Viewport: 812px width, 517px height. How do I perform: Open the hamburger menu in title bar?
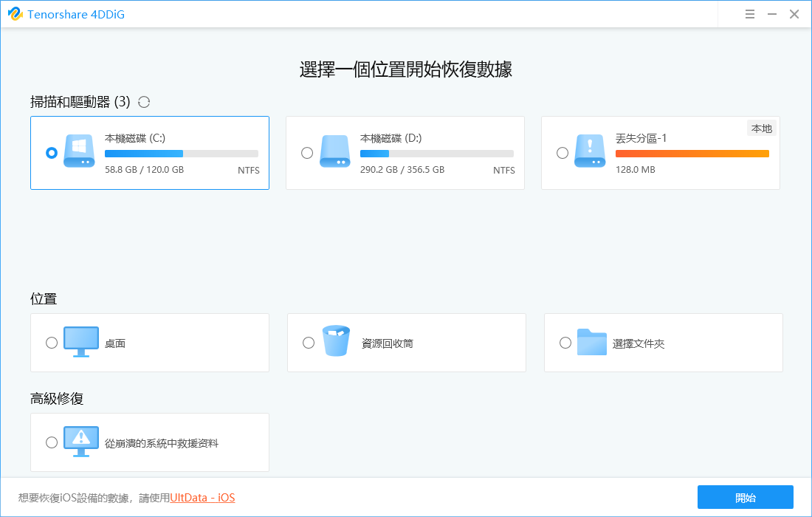[x=750, y=14]
